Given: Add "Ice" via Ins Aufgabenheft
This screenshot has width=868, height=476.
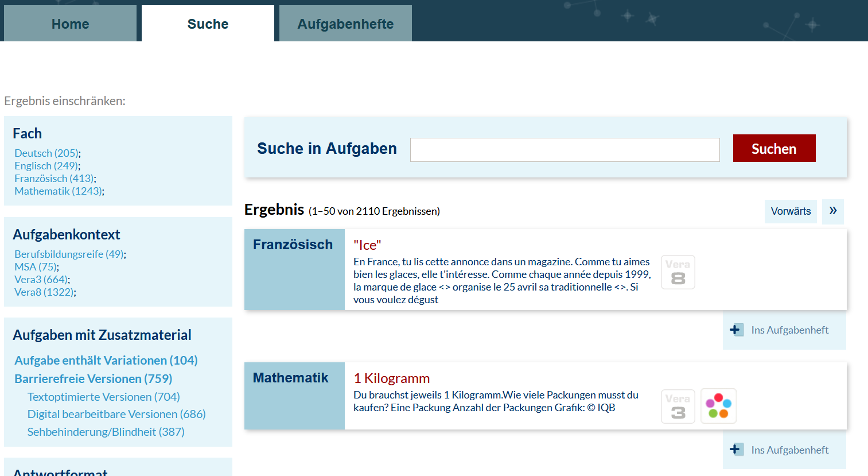Looking at the screenshot, I should [789, 330].
